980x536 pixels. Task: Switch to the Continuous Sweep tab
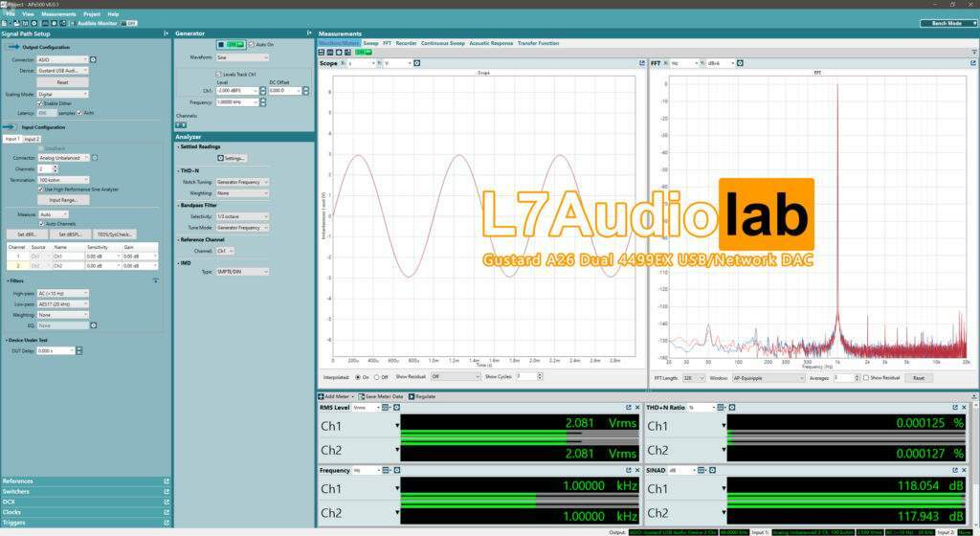pos(442,43)
